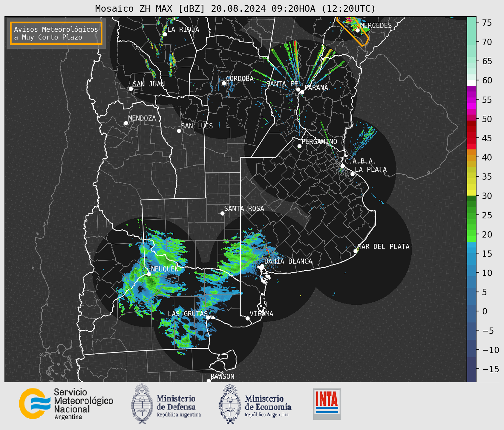Screen dimensions: 504x430
Task: Click the LAS GRUTAS label text
Action: coord(188,314)
